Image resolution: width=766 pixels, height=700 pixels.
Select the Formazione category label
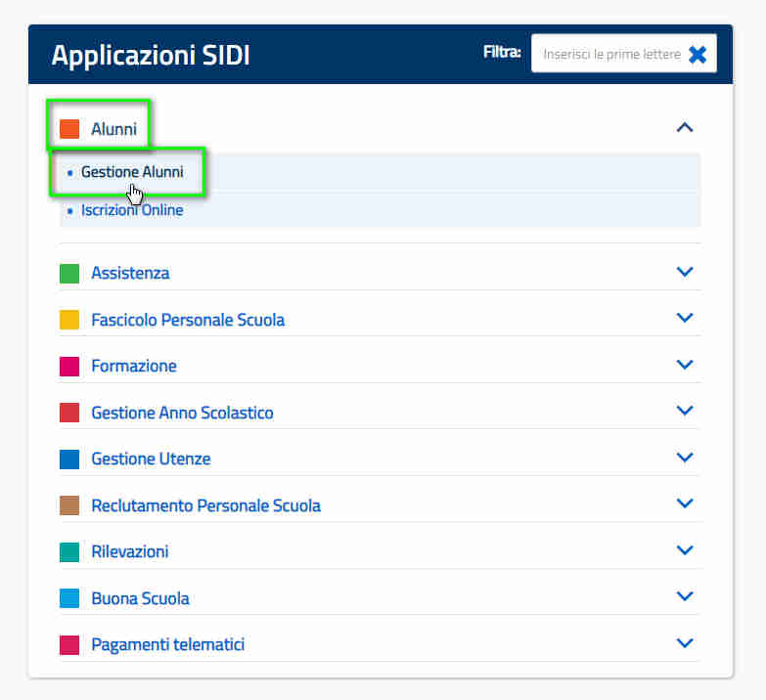tap(134, 366)
